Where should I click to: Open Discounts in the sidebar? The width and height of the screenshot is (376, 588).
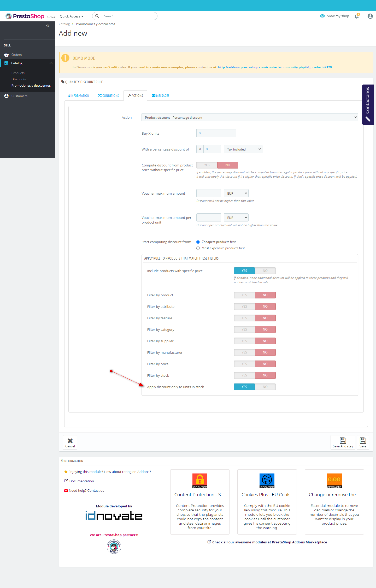pos(19,79)
